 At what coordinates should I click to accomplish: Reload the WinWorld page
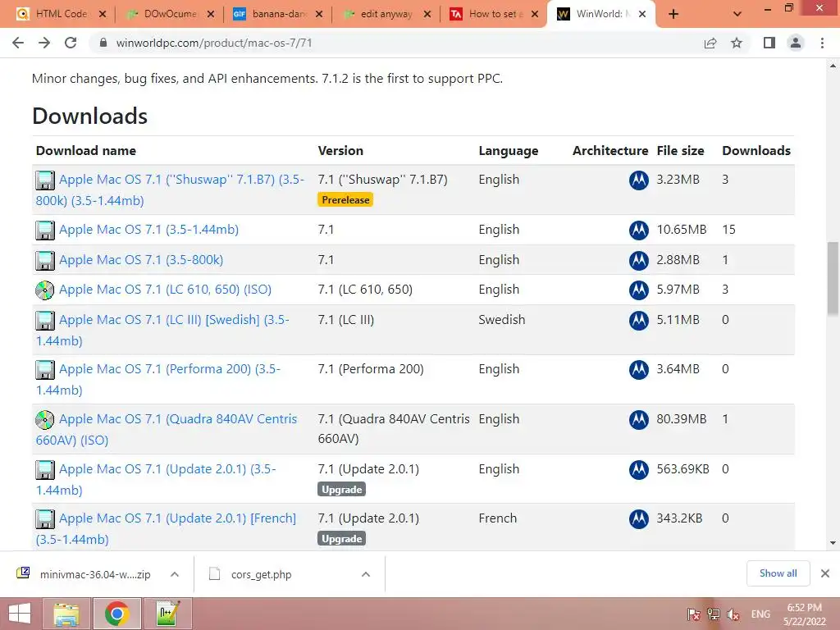71,43
